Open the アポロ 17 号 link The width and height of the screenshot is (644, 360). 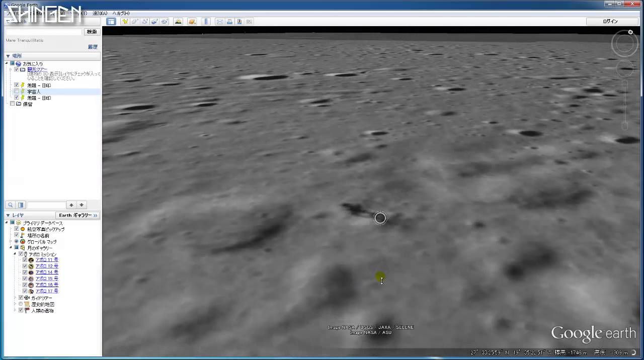(47, 291)
